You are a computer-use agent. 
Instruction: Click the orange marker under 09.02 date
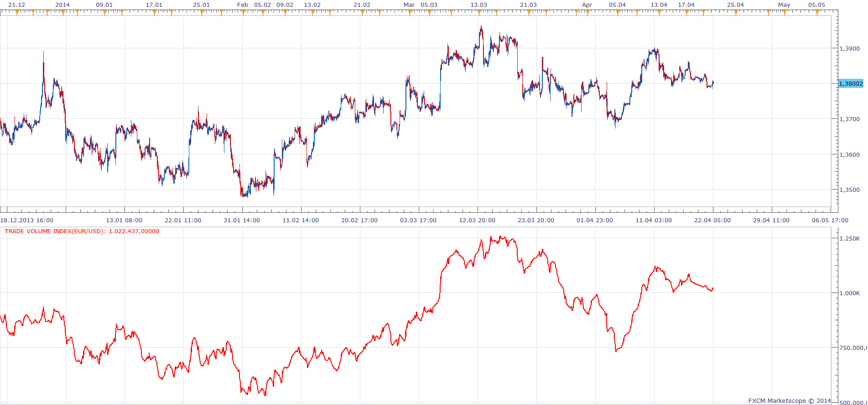pyautogui.click(x=286, y=12)
